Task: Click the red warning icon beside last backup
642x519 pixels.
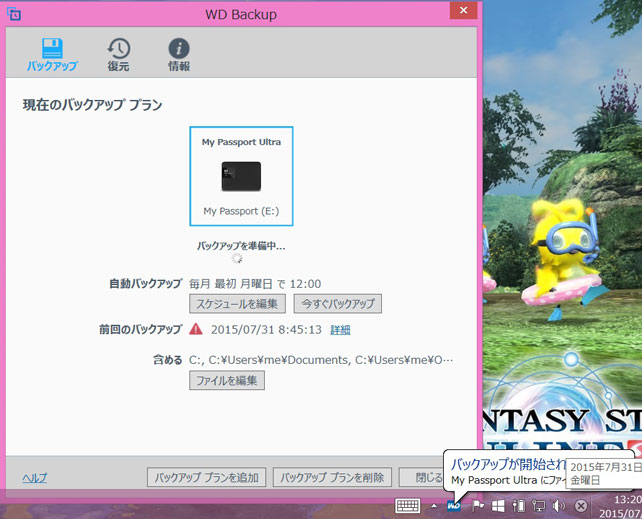Action: coord(196,329)
